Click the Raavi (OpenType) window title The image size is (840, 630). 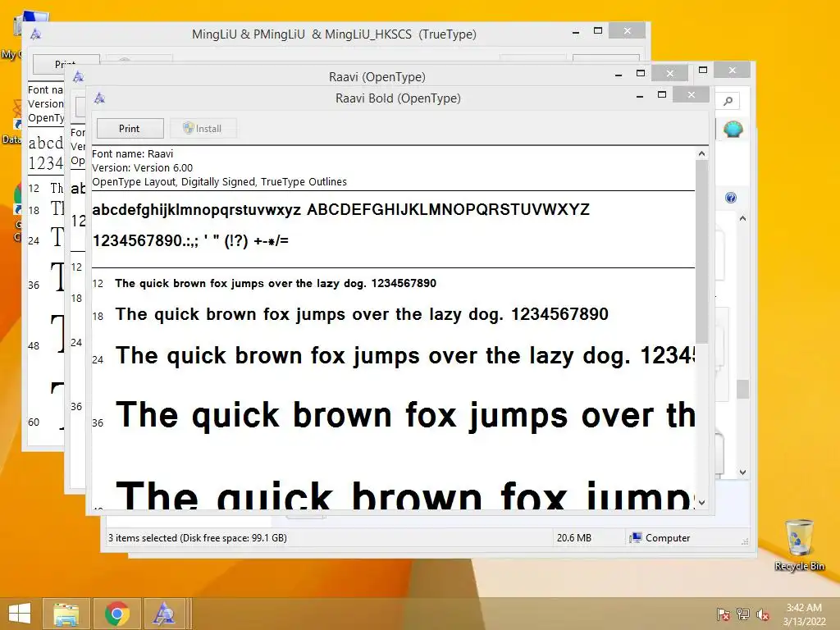coord(377,76)
